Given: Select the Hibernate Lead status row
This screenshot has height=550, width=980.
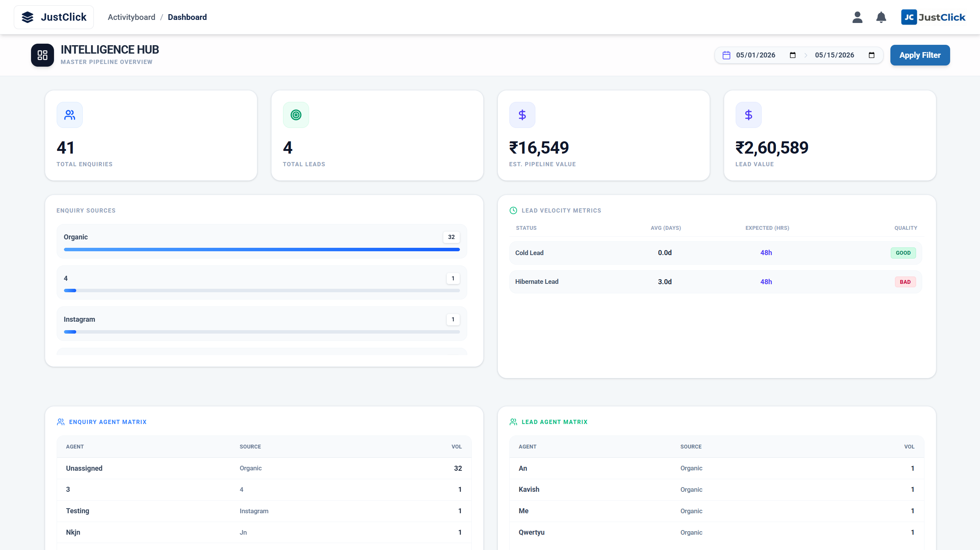Looking at the screenshot, I should coord(715,282).
